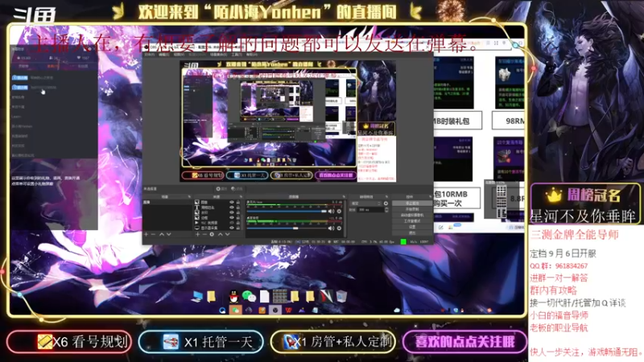Open the red and black N desktop icon
The height and width of the screenshot is (362, 644).
(x=326, y=296)
